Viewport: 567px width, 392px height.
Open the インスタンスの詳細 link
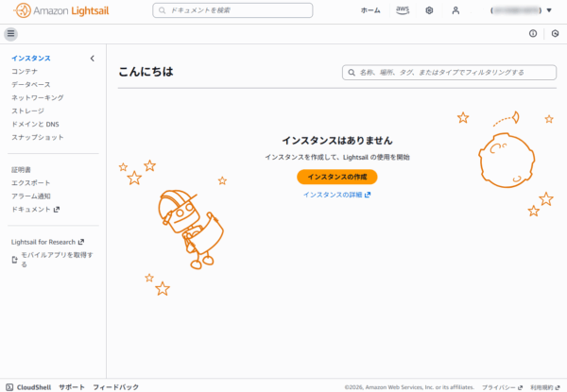[x=337, y=195]
